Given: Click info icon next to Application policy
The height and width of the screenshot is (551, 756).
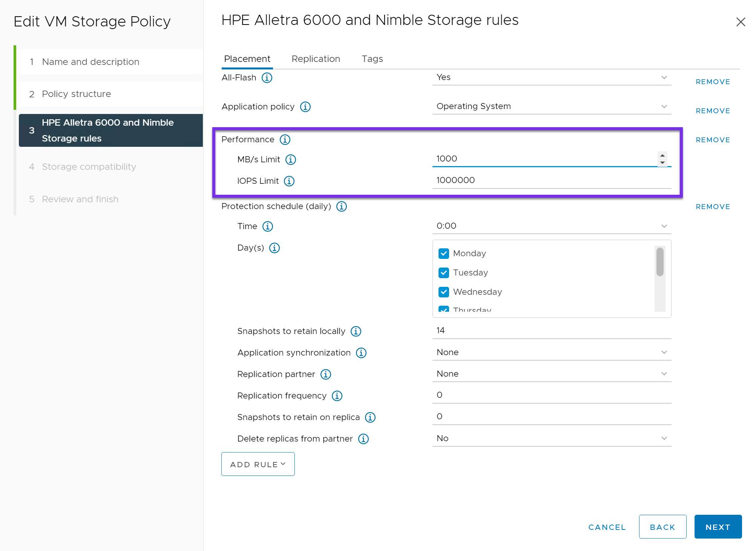Looking at the screenshot, I should click(305, 107).
